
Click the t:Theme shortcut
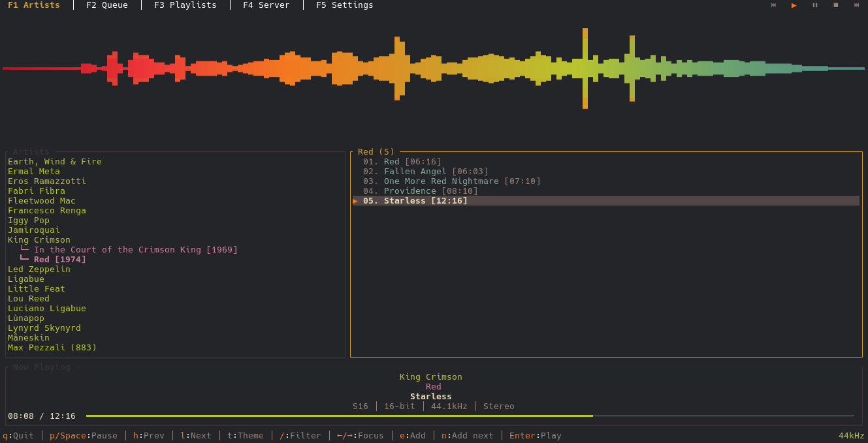(x=246, y=436)
